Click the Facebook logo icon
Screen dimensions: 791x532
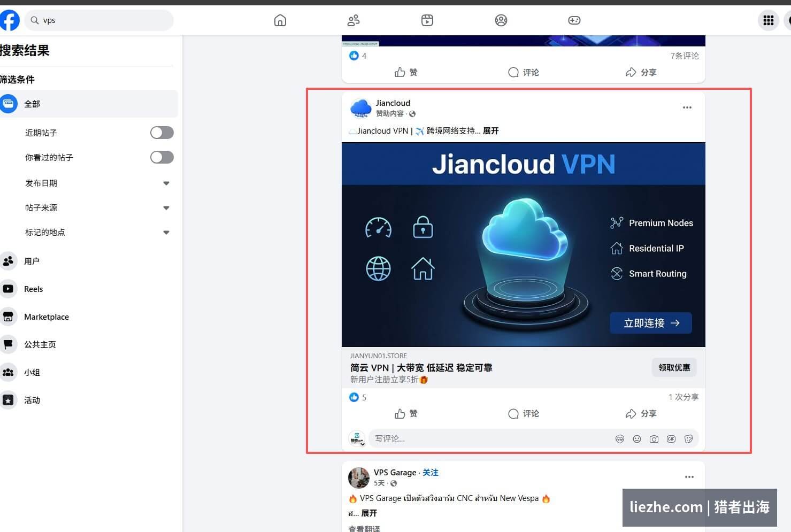[9, 20]
